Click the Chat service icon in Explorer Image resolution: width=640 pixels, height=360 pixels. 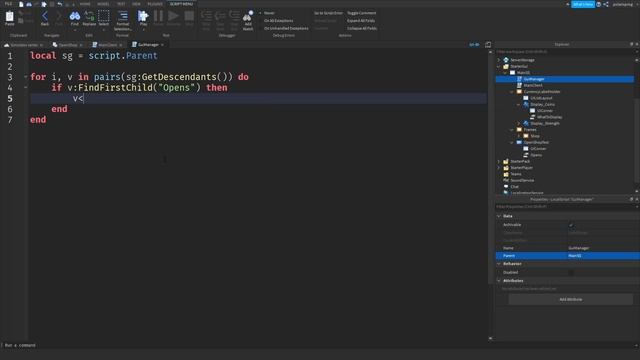click(506, 187)
